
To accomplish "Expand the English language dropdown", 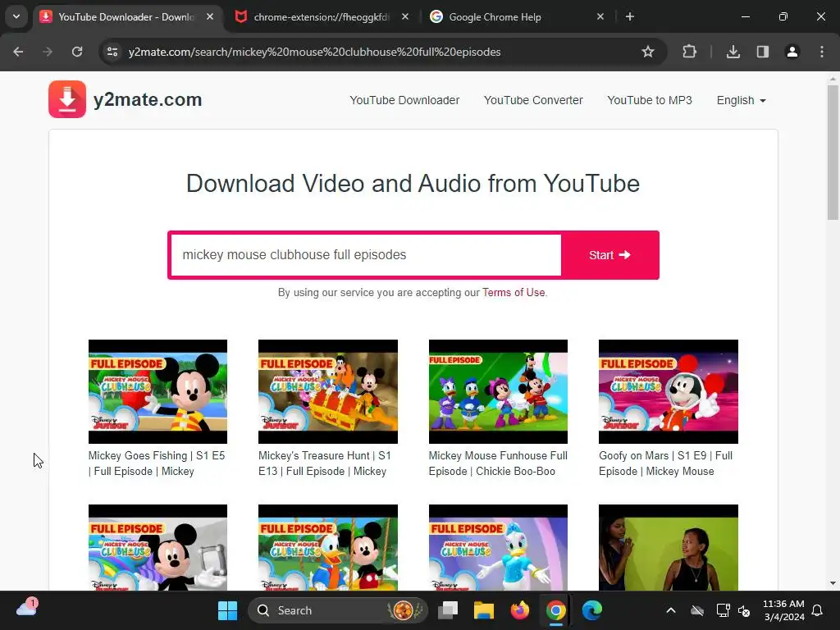I will [x=741, y=100].
